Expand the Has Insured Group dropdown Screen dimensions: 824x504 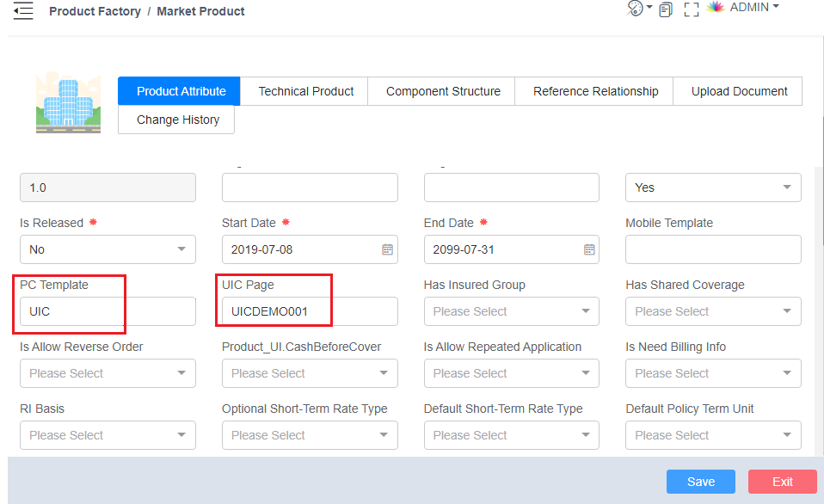pyautogui.click(x=511, y=311)
